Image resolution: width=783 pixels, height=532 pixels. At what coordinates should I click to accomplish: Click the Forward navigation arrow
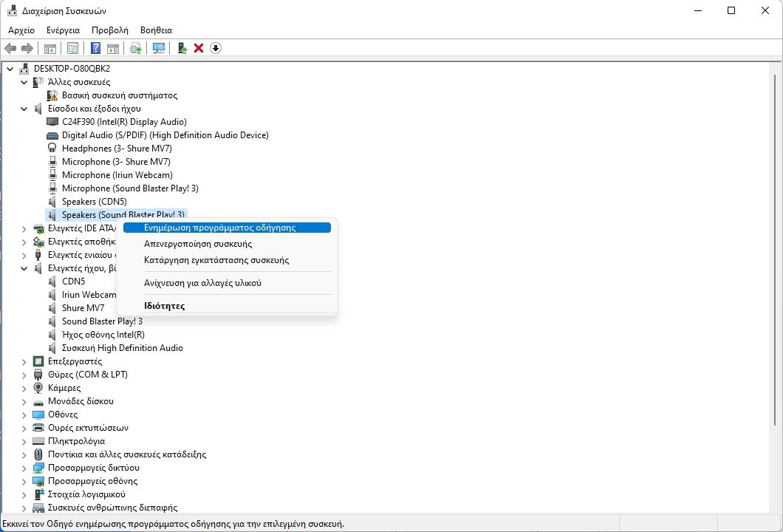[27, 47]
